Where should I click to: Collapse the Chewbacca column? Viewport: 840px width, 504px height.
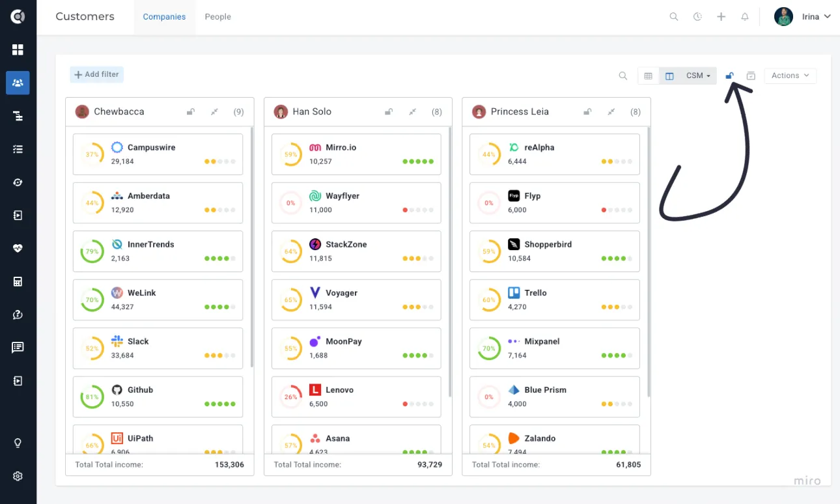point(214,112)
